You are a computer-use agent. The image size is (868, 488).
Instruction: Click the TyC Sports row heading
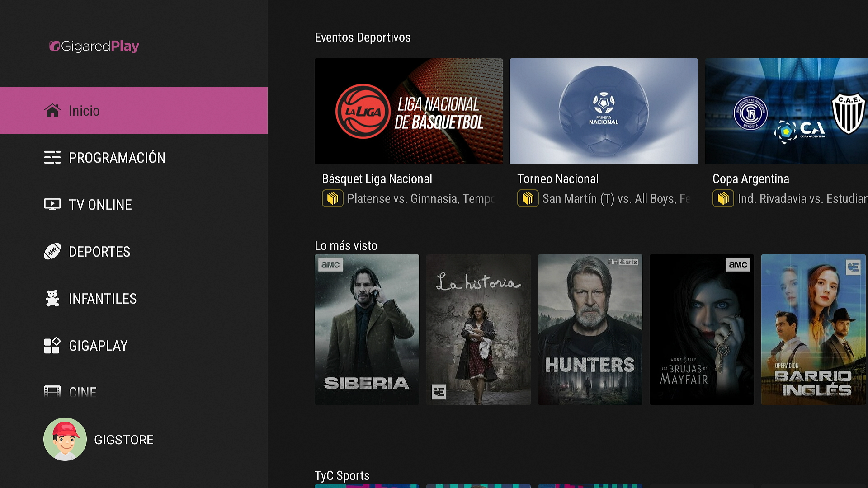[x=342, y=476]
